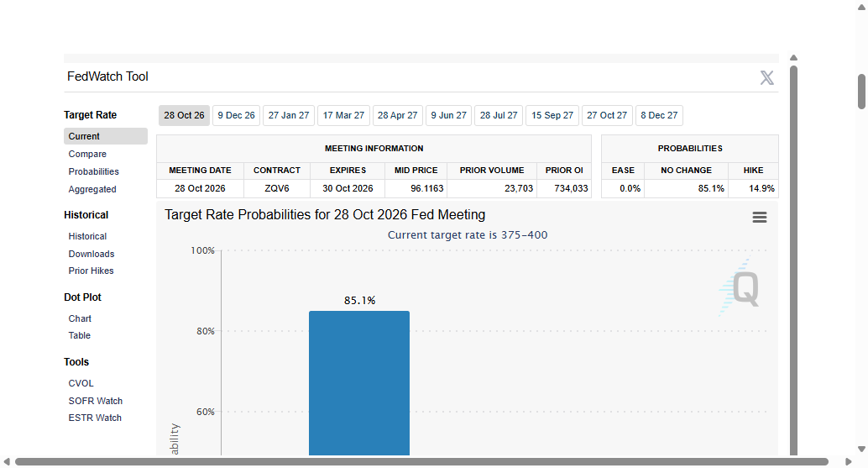The image size is (868, 468).
Task: Open the Dot Plot Table link
Action: click(x=79, y=335)
